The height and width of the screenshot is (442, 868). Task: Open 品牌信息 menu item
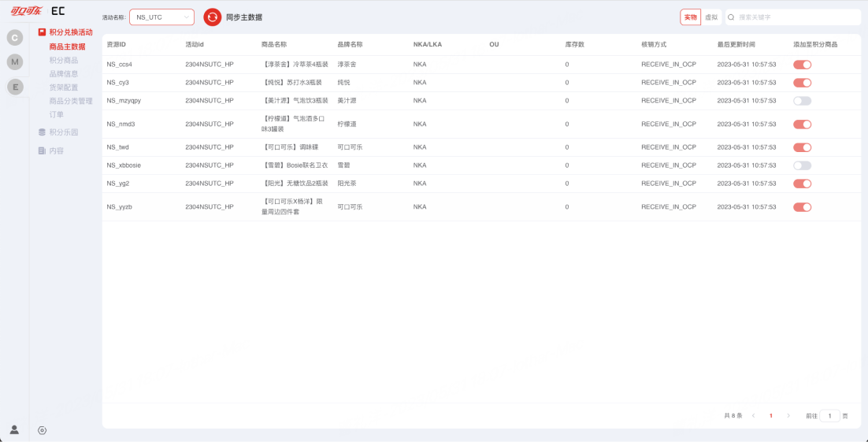pyautogui.click(x=64, y=74)
